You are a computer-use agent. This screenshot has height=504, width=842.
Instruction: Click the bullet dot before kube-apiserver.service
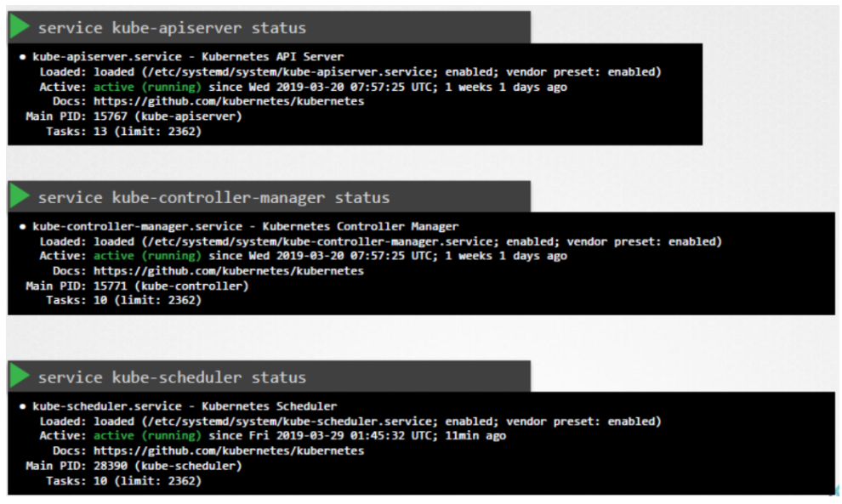coord(22,57)
